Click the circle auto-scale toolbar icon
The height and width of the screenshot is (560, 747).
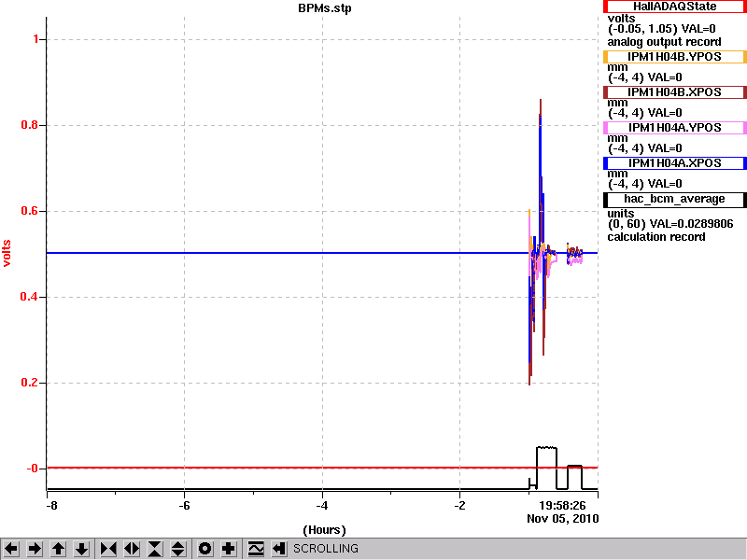[x=204, y=549]
